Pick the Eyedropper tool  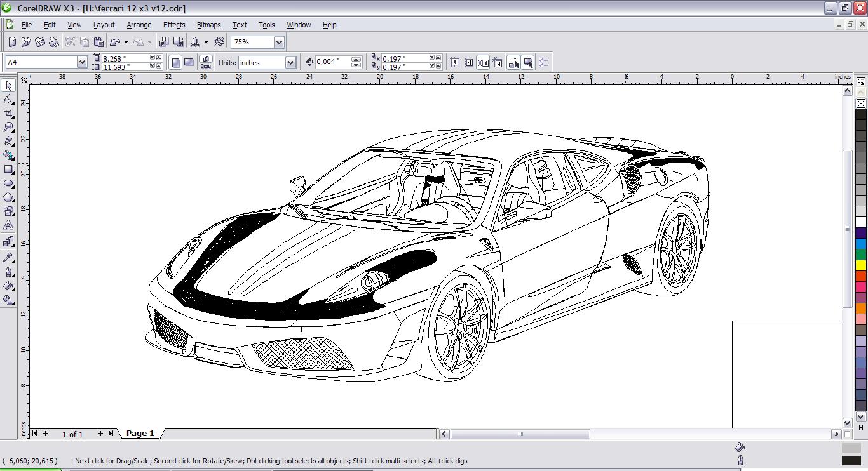click(x=9, y=257)
